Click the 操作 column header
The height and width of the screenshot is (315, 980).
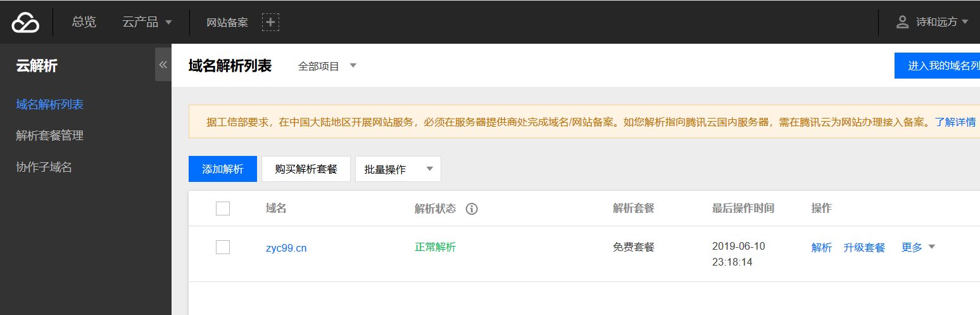(x=822, y=208)
